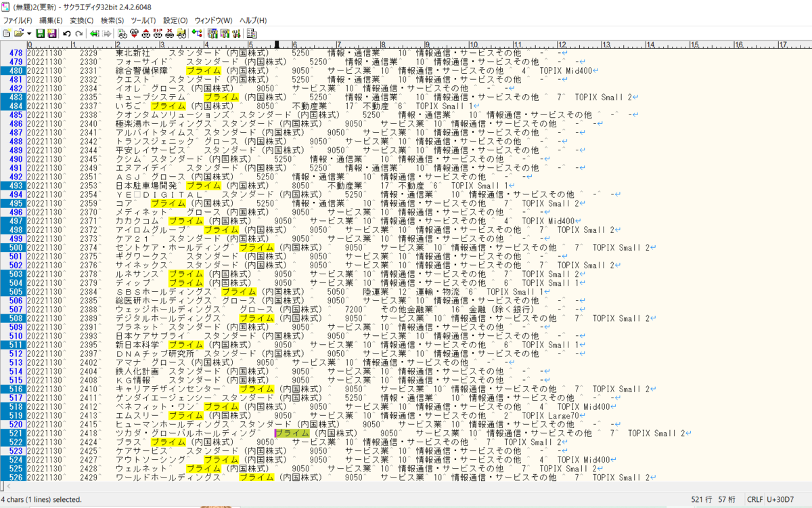Open the 設定(O) menu
812x508 pixels.
click(175, 20)
